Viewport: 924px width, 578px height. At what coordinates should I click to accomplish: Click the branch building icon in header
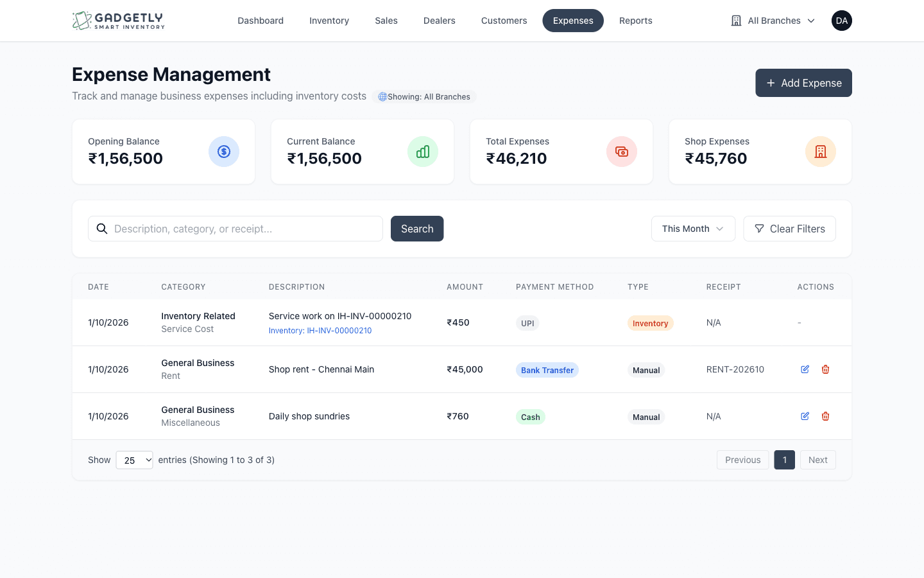click(736, 21)
